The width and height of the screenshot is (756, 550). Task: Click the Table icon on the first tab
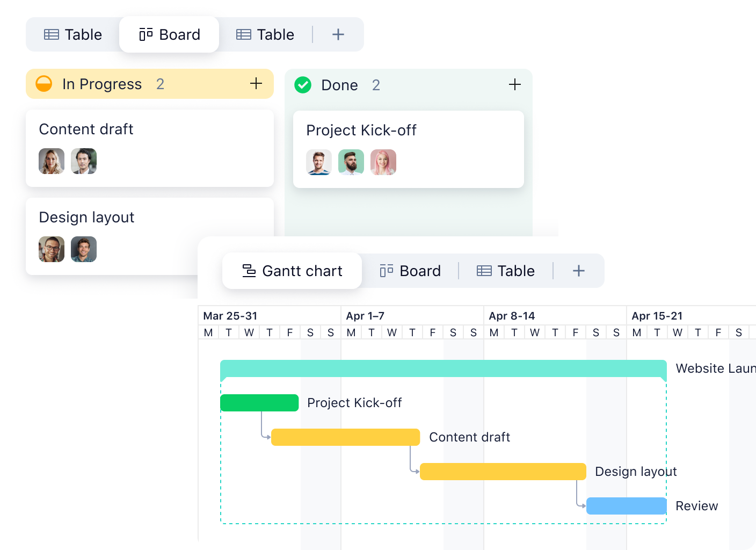click(x=52, y=34)
